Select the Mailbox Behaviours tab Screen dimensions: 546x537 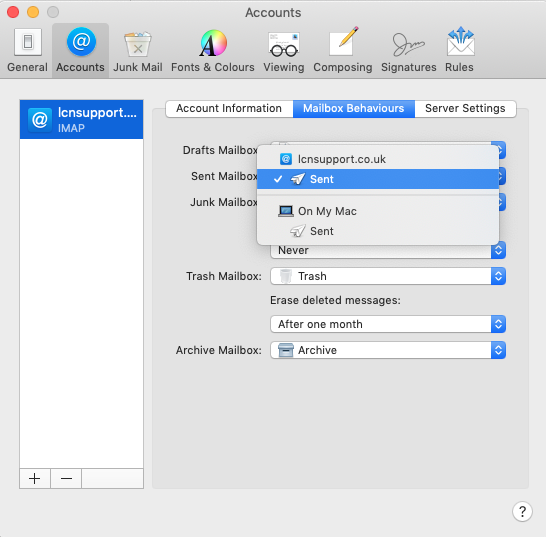354,109
